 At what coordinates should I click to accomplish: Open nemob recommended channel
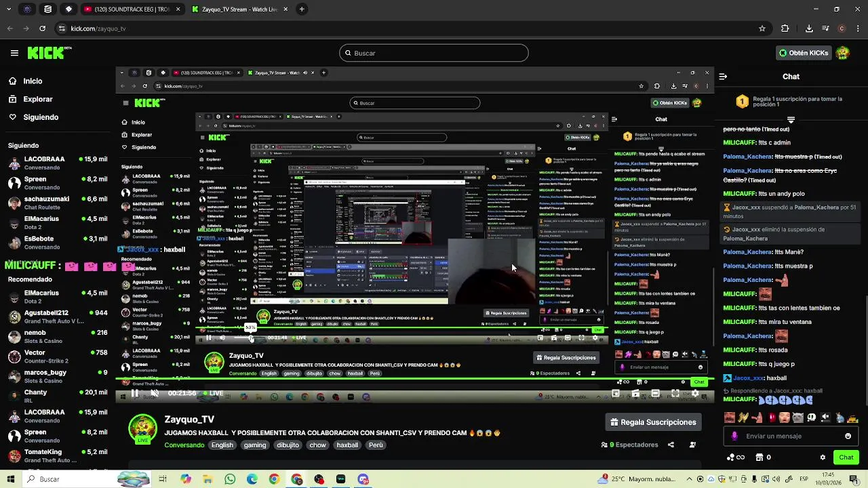[x=57, y=337]
